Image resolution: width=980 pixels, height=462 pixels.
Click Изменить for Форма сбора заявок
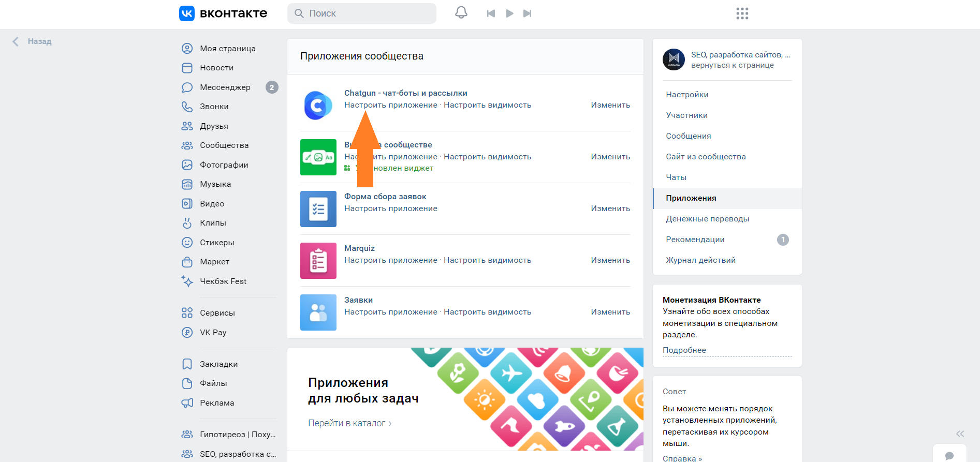610,208
